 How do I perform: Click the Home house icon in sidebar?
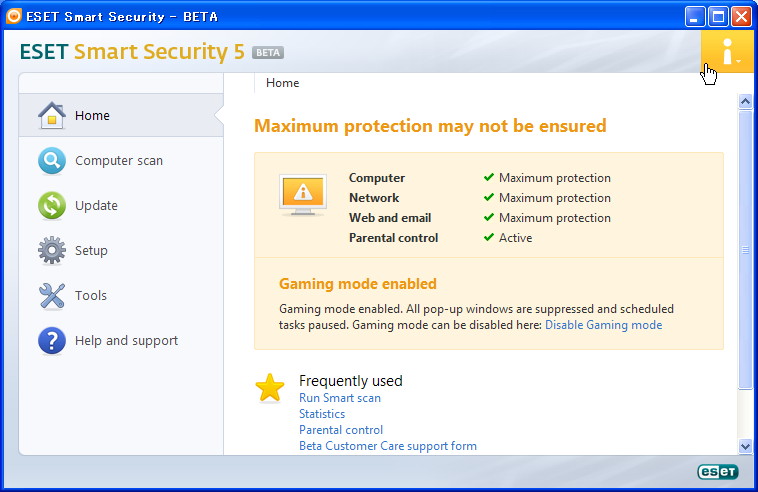coord(52,116)
